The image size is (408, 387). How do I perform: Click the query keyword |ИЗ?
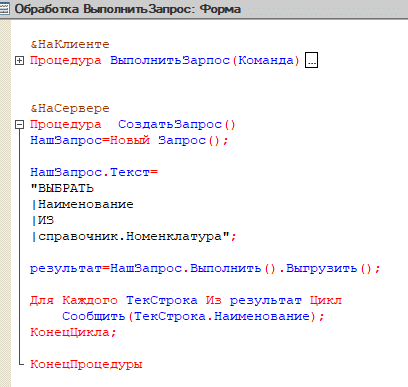42,220
